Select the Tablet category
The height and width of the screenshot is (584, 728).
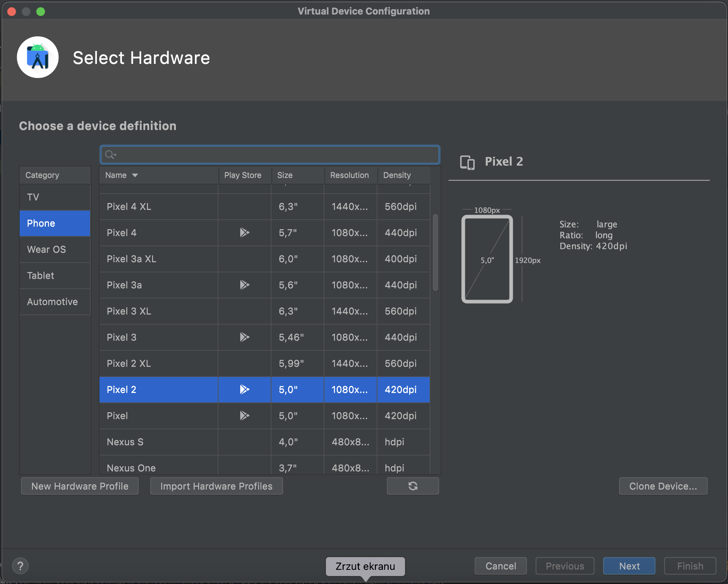(x=40, y=275)
